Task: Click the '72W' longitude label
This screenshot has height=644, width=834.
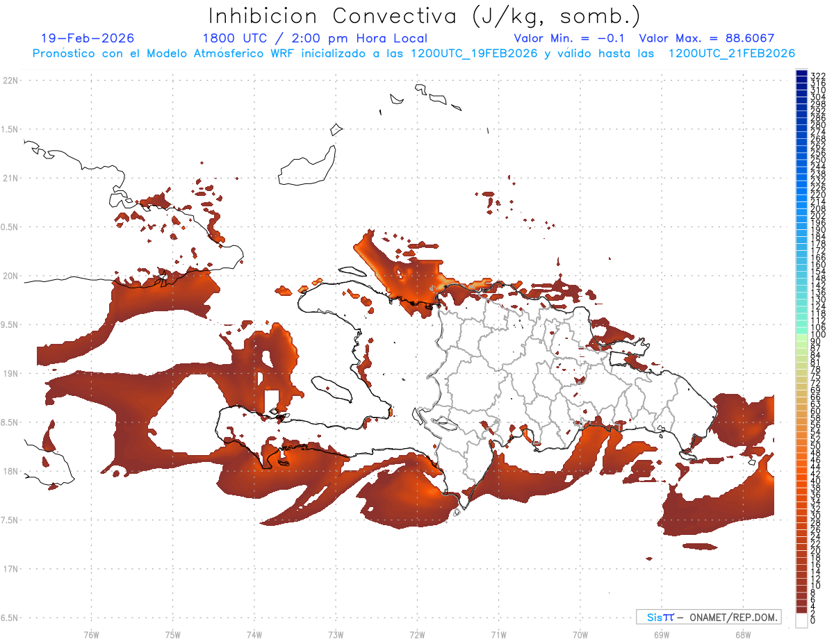Action: tap(417, 634)
